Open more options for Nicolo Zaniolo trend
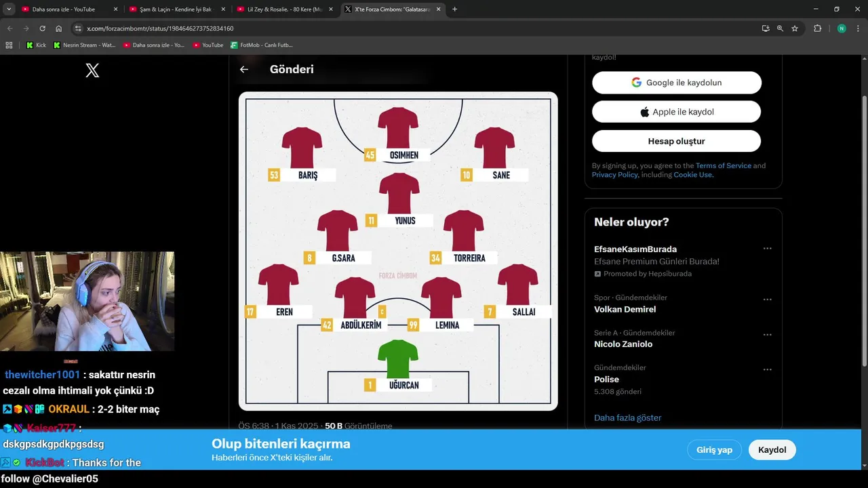Screen dimensions: 868x488 coord(768,335)
